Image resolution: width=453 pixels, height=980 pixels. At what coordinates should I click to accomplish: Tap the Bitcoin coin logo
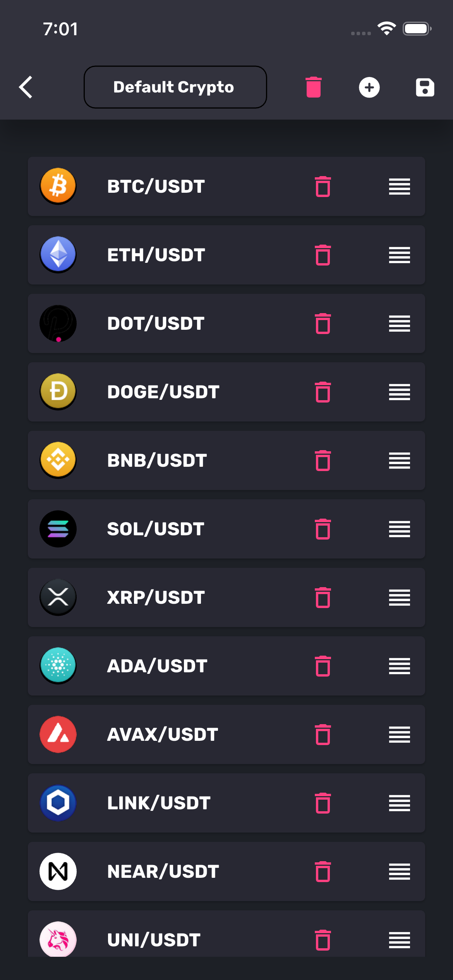(x=58, y=186)
